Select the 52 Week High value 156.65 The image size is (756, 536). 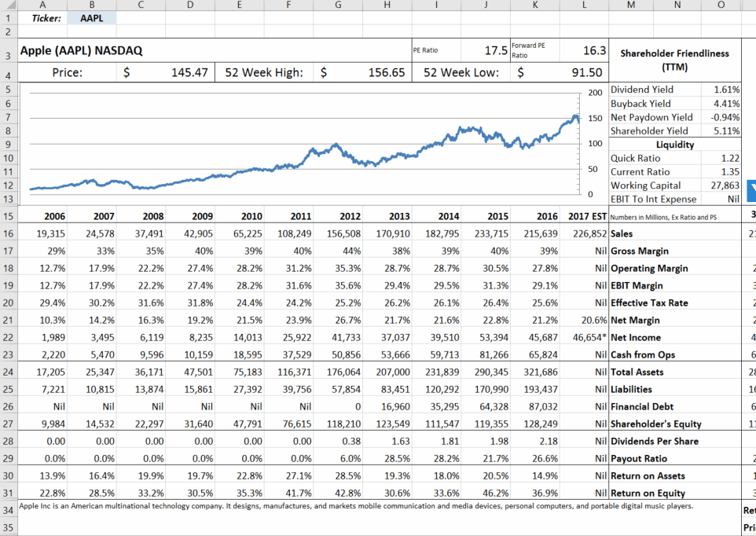click(386, 73)
